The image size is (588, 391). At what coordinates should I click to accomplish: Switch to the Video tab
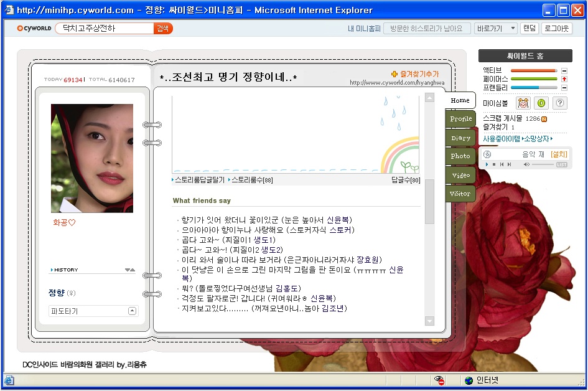(461, 175)
